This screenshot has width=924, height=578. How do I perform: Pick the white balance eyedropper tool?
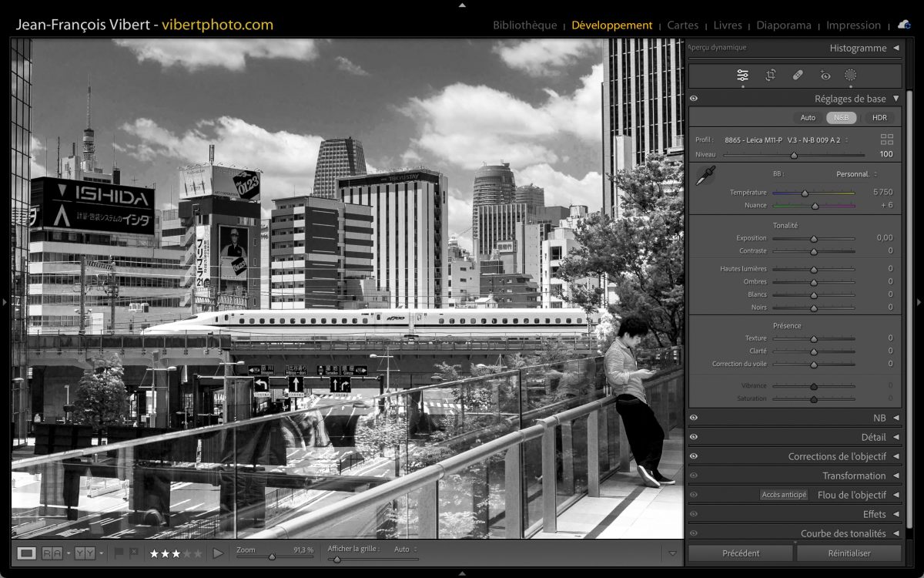(705, 176)
